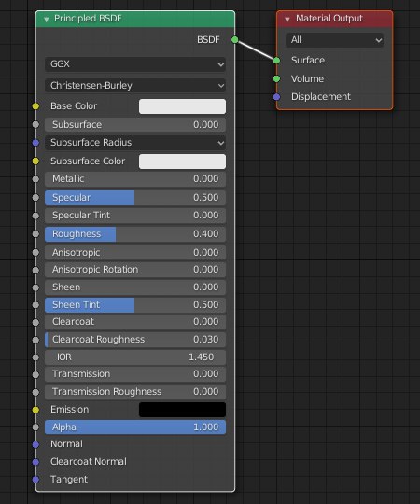The height and width of the screenshot is (504, 420).
Task: Click the Displacement input socket
Action: (x=276, y=97)
